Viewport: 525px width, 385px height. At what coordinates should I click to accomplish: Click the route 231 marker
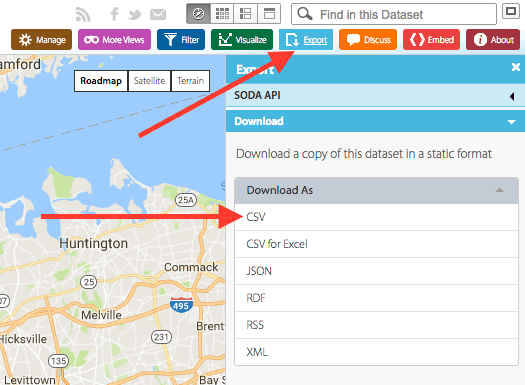(x=161, y=337)
